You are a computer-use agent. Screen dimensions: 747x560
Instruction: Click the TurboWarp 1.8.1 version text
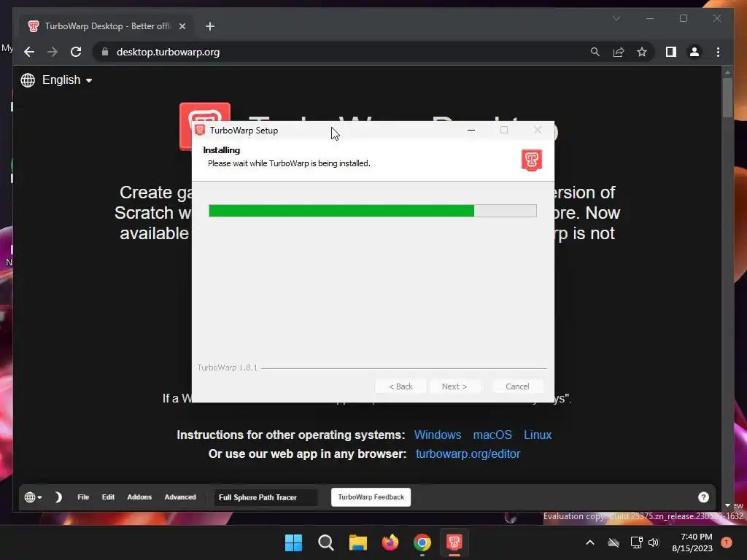click(x=228, y=367)
